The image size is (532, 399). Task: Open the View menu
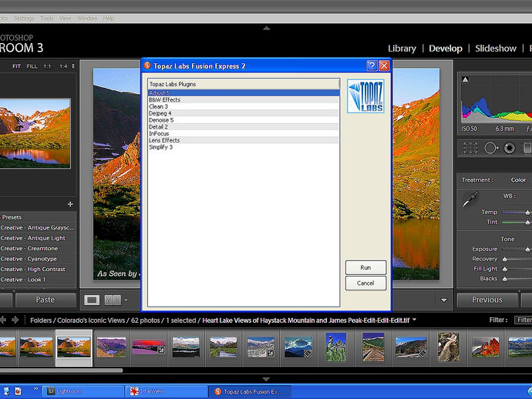66,18
